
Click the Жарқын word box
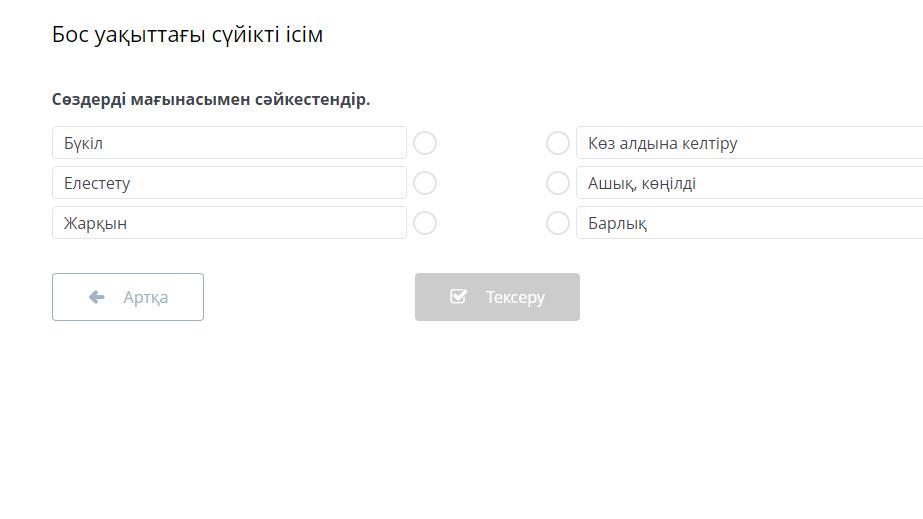pos(229,223)
